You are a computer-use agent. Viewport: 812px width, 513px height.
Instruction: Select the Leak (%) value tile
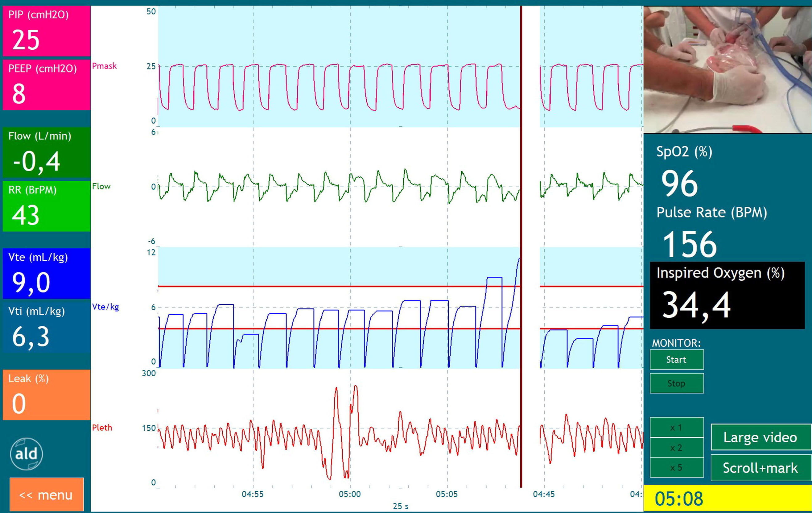click(47, 395)
